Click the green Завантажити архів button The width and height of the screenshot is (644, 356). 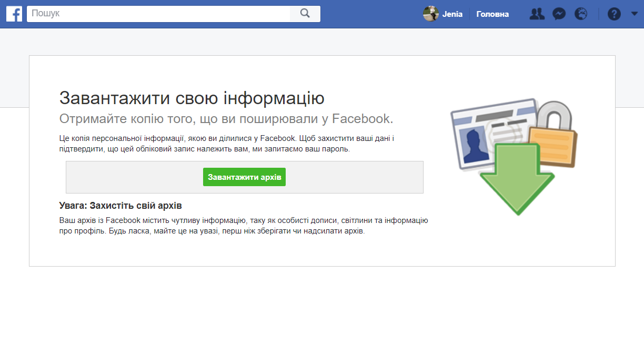(x=244, y=177)
